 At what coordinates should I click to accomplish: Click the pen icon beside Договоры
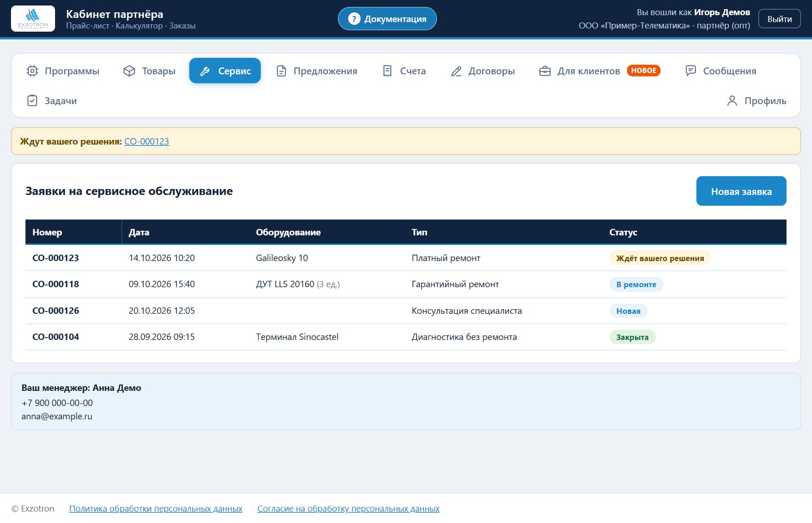click(x=456, y=71)
